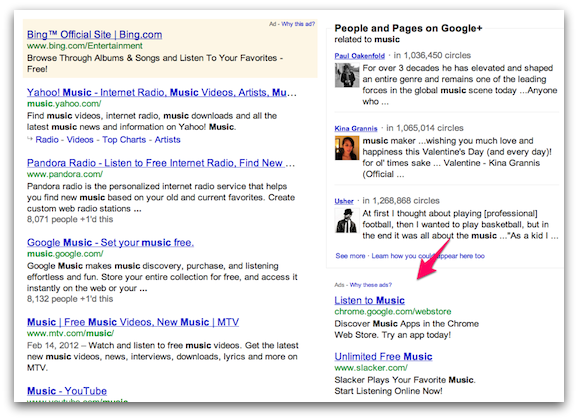Click 'Learn how you could appear here too'
Viewport: 578px width, 420px height.
click(428, 256)
